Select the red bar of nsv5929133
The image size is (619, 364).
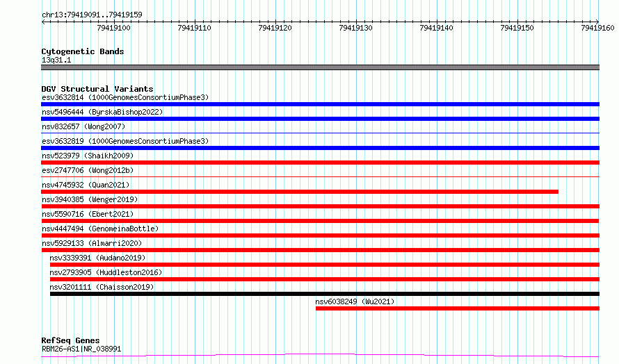point(320,250)
